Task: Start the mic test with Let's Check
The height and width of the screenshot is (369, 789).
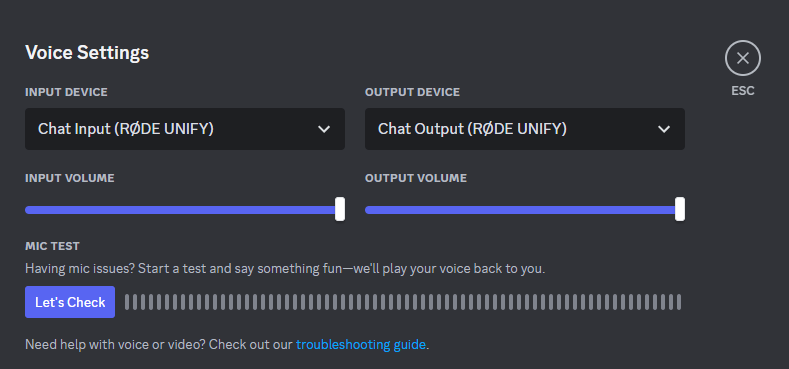Action: (x=70, y=302)
